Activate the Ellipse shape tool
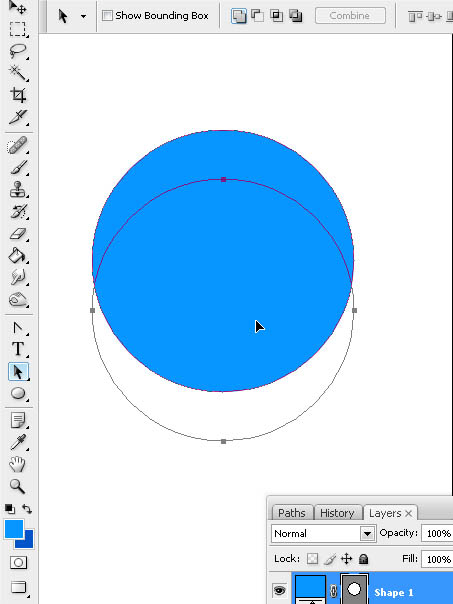The image size is (453, 604). [18, 393]
